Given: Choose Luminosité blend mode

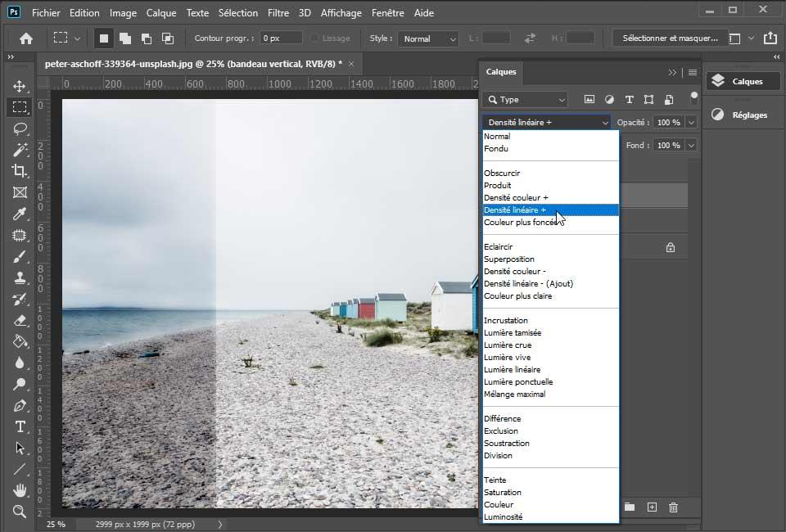Looking at the screenshot, I should tap(551, 517).
